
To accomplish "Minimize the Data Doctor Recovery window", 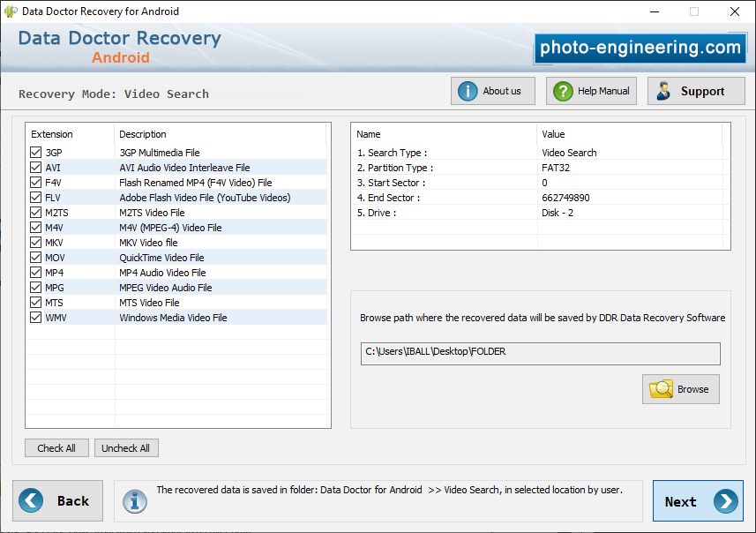I will click(655, 11).
